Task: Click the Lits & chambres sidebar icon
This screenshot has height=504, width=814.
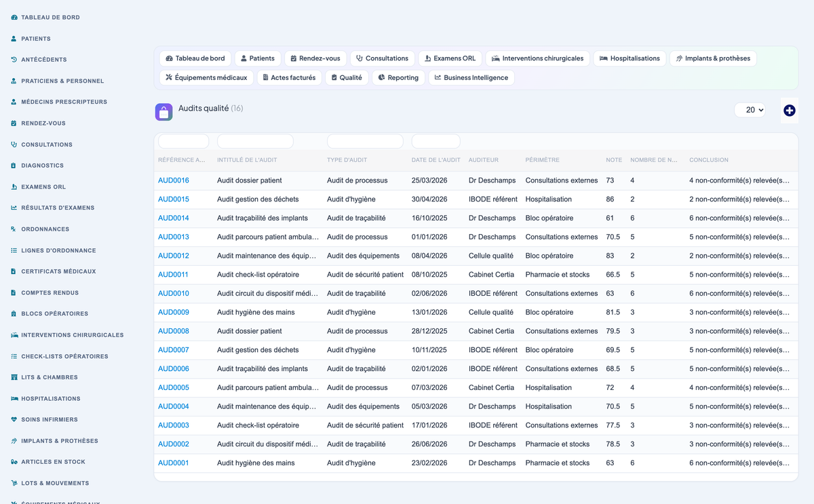Action: tap(14, 377)
